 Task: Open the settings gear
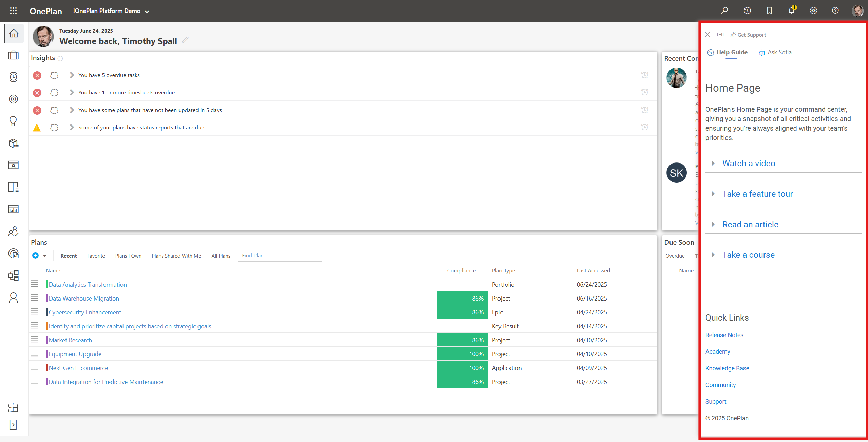pyautogui.click(x=813, y=11)
